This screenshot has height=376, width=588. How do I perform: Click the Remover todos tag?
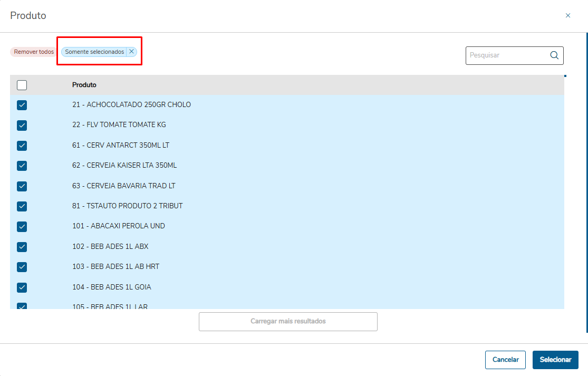click(34, 52)
